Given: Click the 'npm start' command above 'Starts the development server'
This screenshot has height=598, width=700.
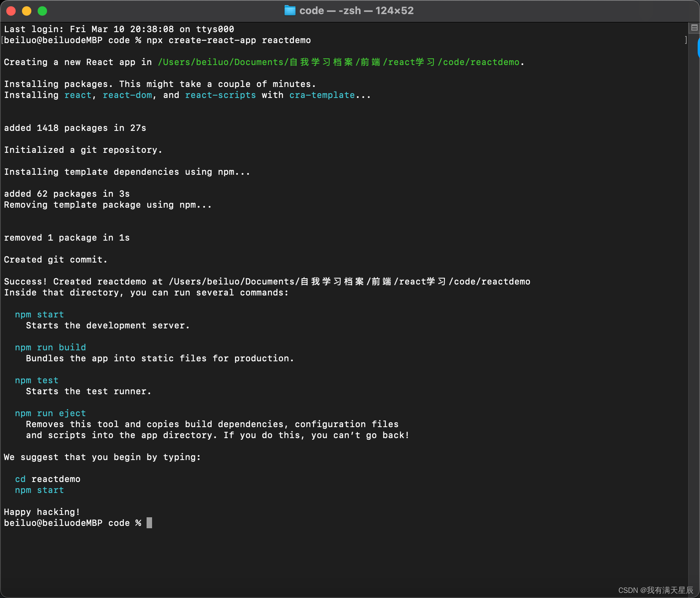Looking at the screenshot, I should tap(39, 315).
